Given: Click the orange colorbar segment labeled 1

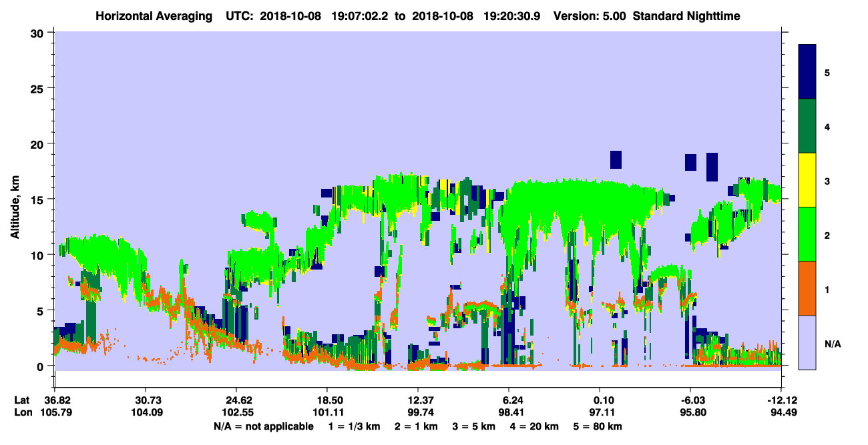Looking at the screenshot, I should 807,288.
